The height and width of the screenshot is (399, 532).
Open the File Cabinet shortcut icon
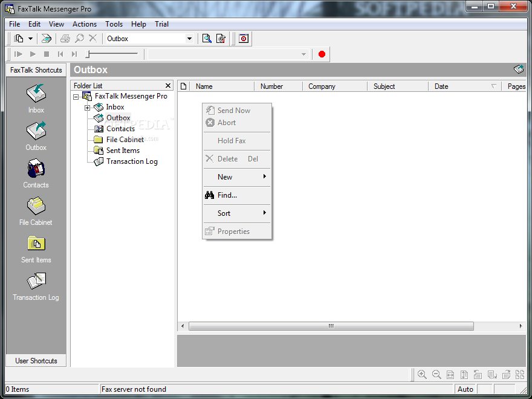click(36, 206)
